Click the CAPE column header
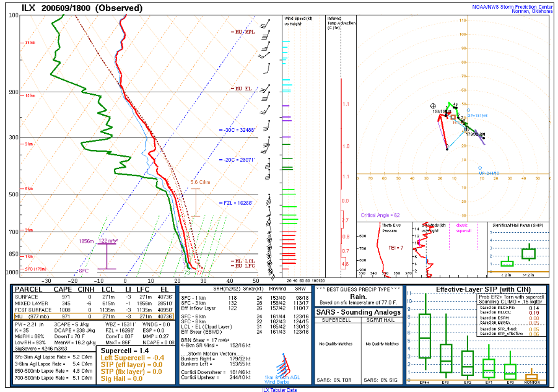 pyautogui.click(x=63, y=290)
